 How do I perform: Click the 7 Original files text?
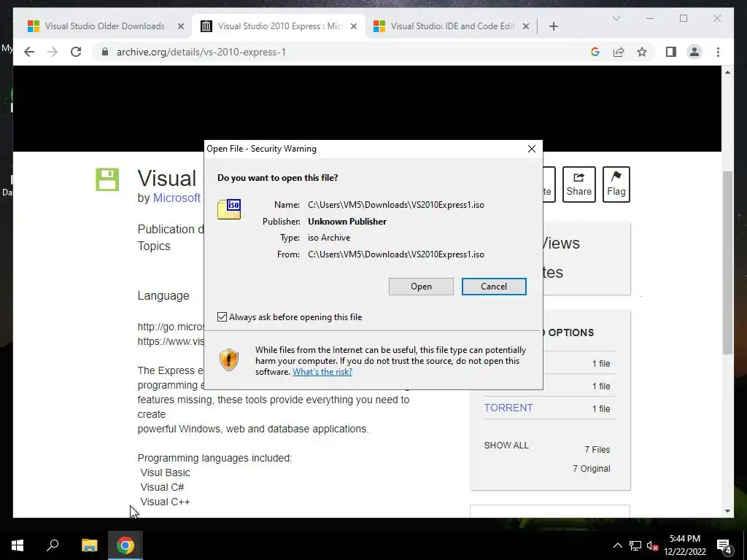591,469
